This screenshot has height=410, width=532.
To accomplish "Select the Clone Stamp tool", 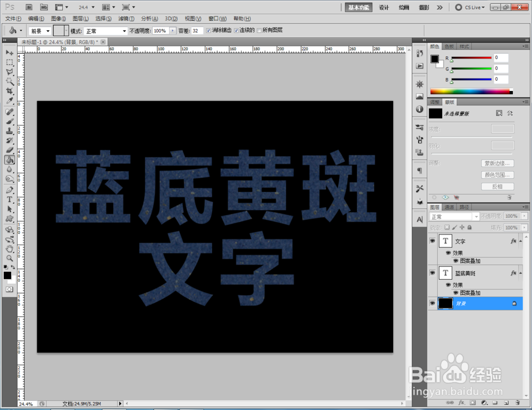I will (x=10, y=131).
